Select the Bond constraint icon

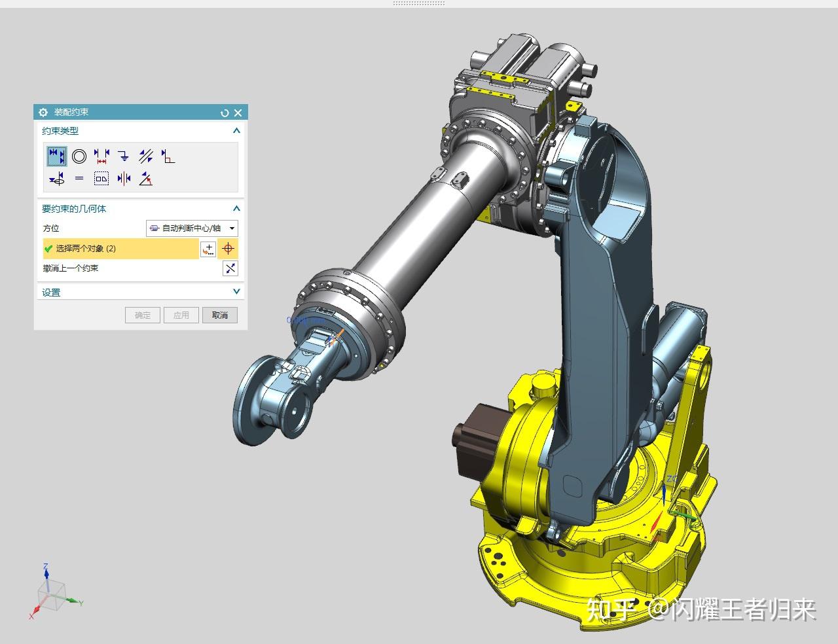coord(101,178)
